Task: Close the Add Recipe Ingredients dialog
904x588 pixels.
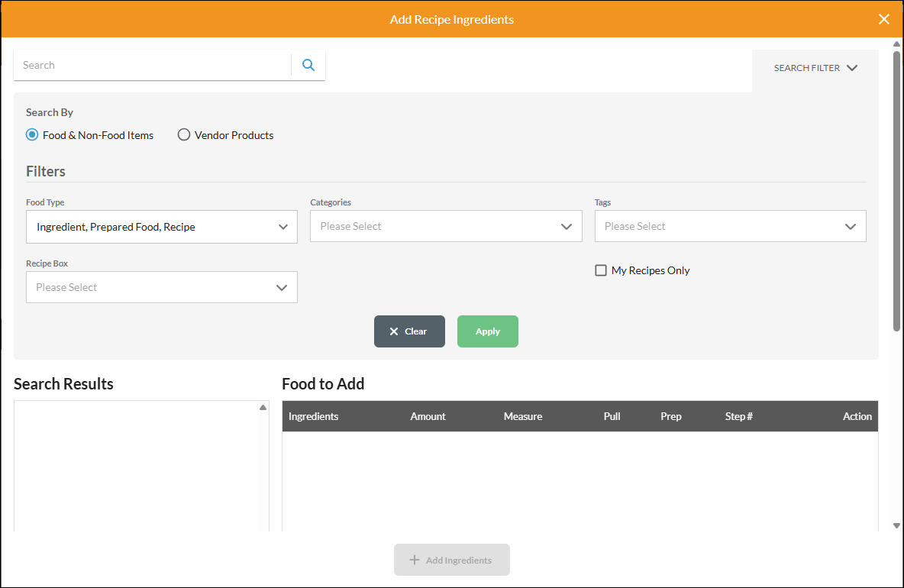Action: [884, 19]
